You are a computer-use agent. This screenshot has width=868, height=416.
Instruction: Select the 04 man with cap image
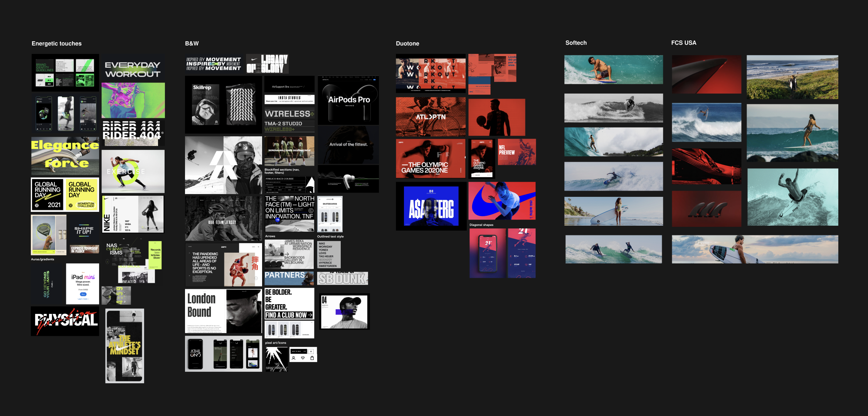point(345,312)
